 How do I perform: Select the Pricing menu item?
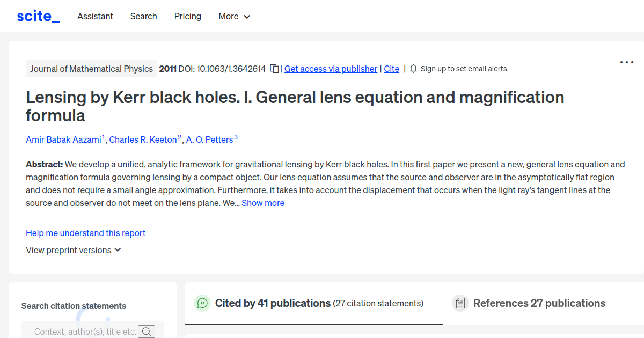(x=187, y=16)
